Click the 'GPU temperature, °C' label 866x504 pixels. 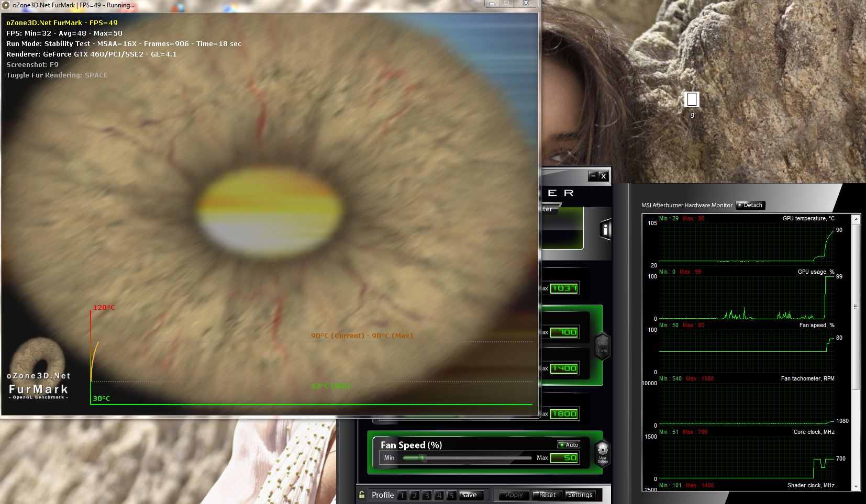(808, 218)
